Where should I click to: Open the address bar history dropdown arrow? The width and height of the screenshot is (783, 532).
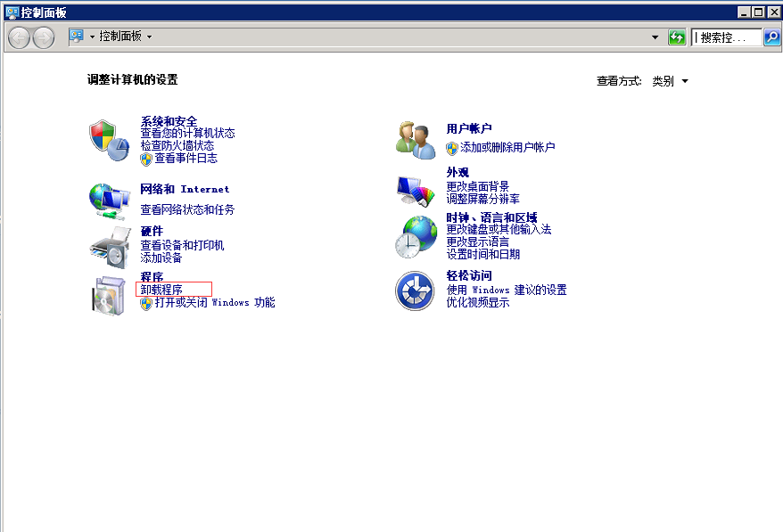[x=656, y=37]
